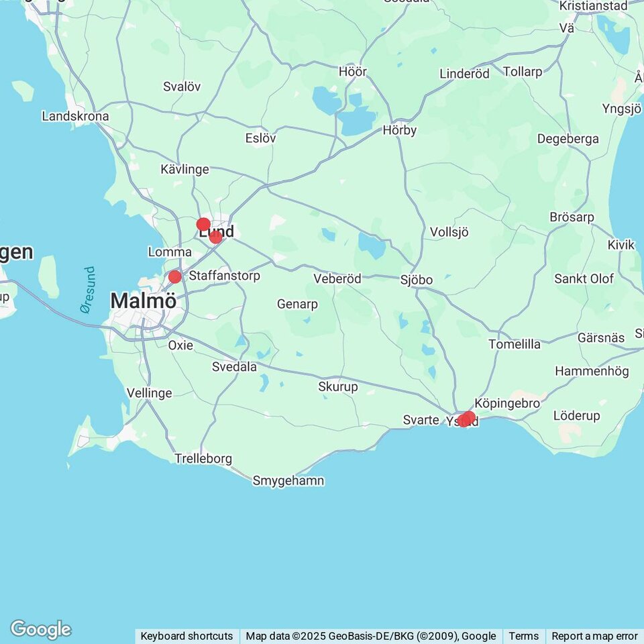Click the red marker northwest of Lund
The height and width of the screenshot is (644, 644).
pyautogui.click(x=203, y=224)
